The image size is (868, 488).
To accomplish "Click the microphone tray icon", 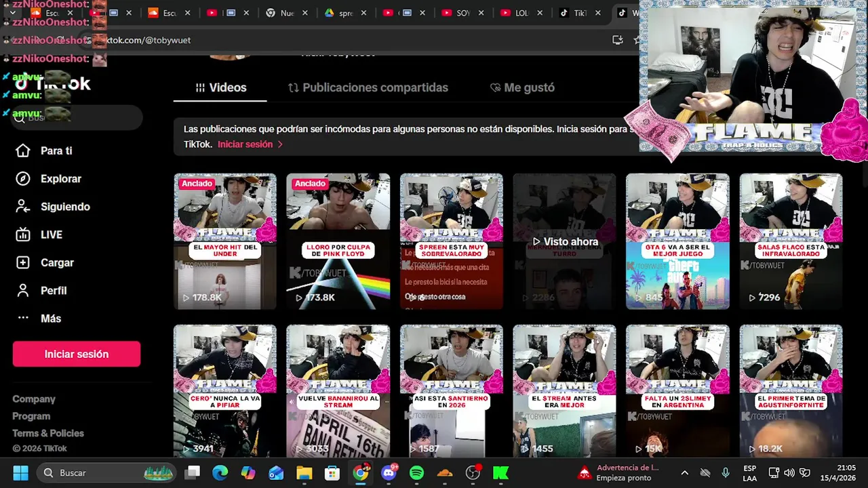I will click(726, 472).
